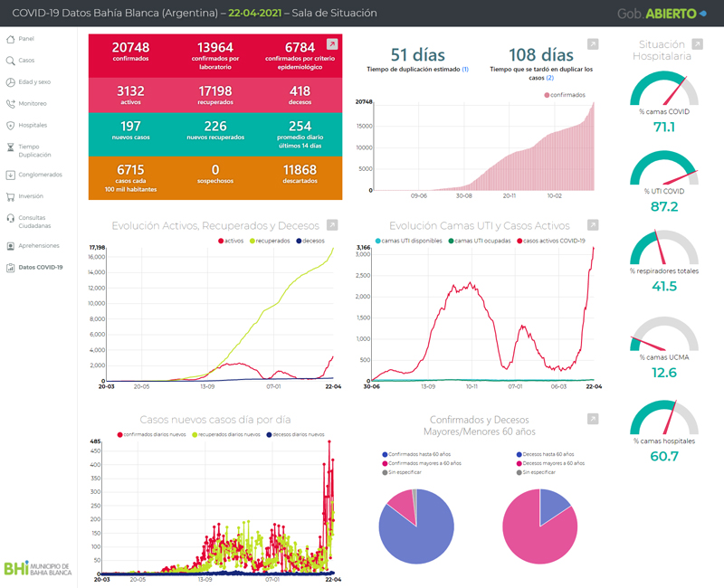
Task: Toggle recuperados diarios nuevos series
Action: click(226, 435)
